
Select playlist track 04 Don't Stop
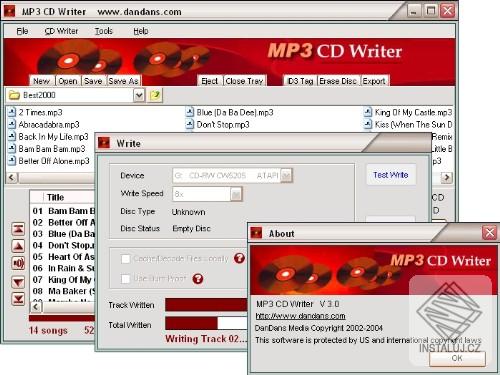[64, 246]
